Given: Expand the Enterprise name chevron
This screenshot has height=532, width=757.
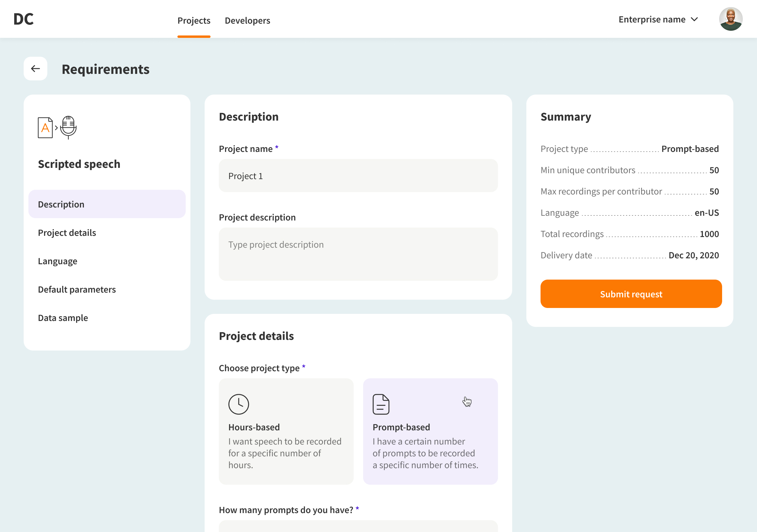Looking at the screenshot, I should 694,20.
